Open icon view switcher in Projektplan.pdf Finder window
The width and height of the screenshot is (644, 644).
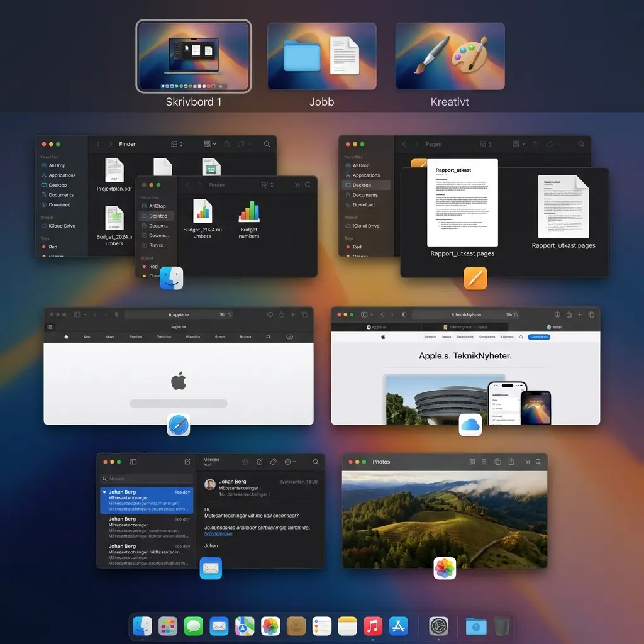tap(177, 144)
